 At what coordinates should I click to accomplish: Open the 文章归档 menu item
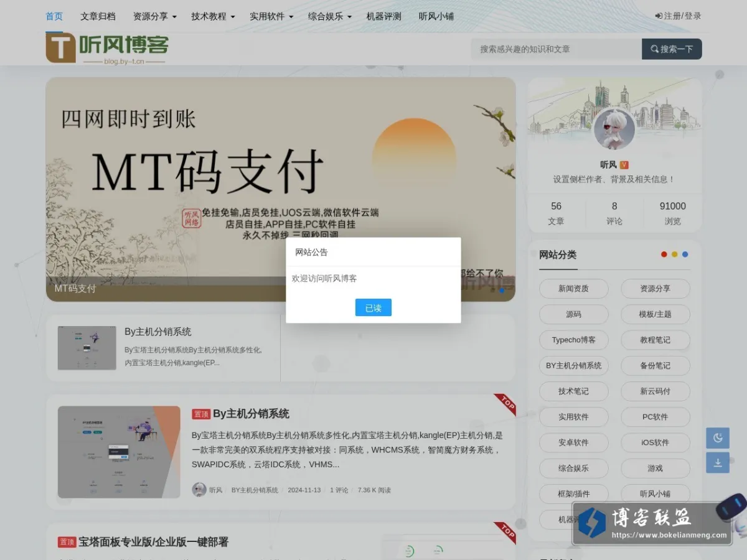pos(98,16)
